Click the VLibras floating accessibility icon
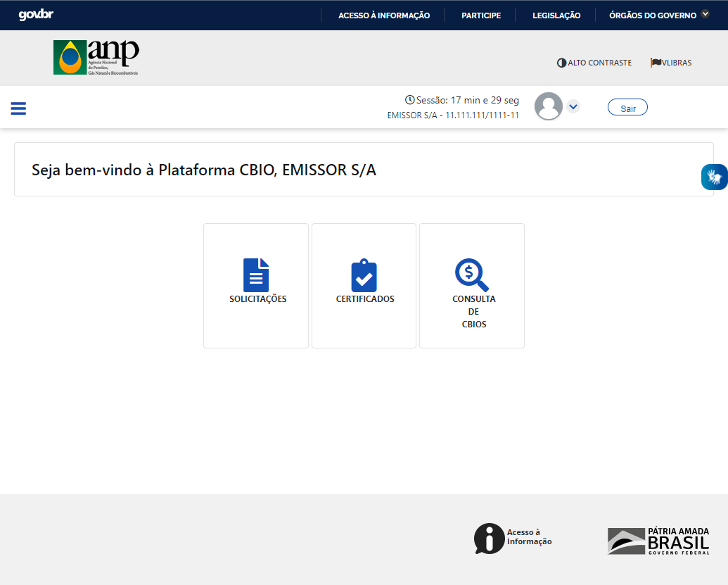Viewport: 728px width, 585px height. [x=715, y=177]
